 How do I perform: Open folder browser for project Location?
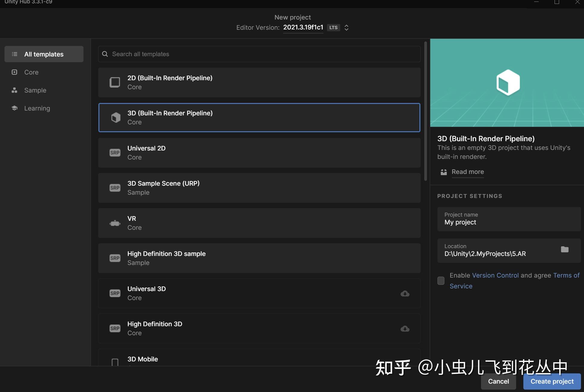click(x=565, y=249)
